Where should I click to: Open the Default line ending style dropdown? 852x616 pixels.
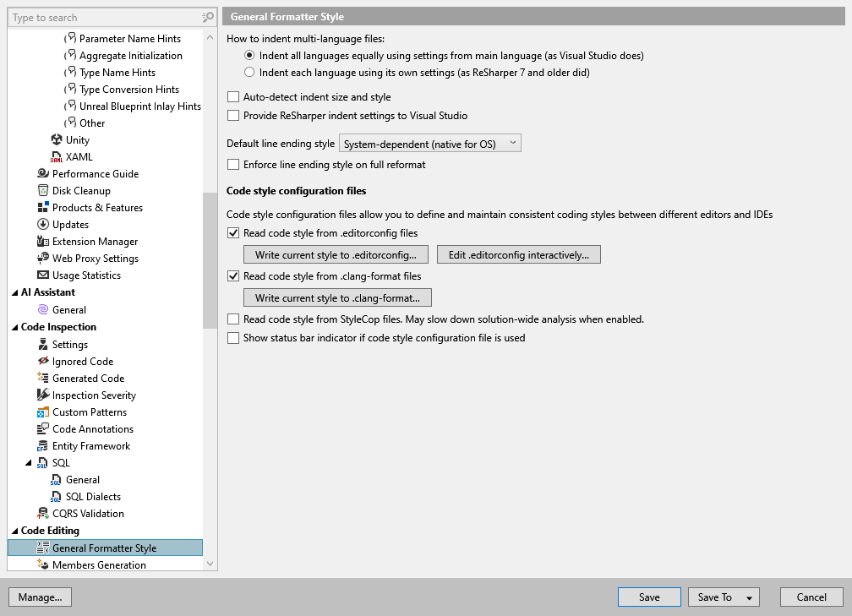(512, 142)
